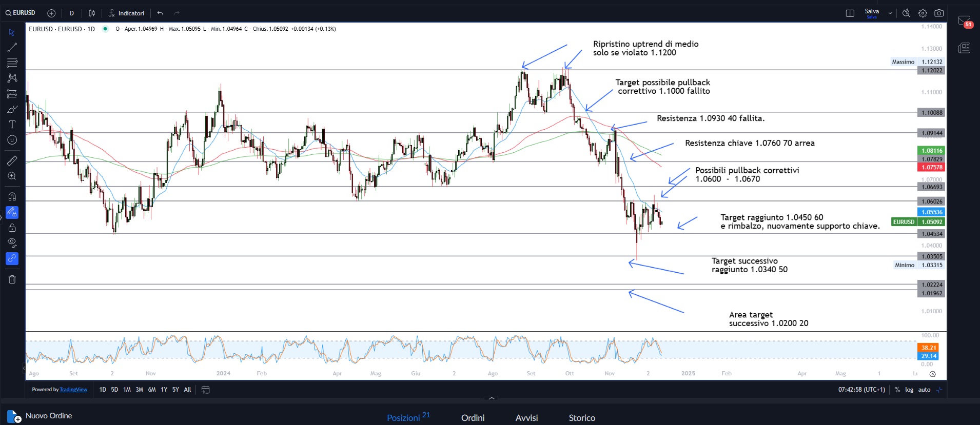
Task: Open chart settings gear icon
Action: [x=923, y=13]
